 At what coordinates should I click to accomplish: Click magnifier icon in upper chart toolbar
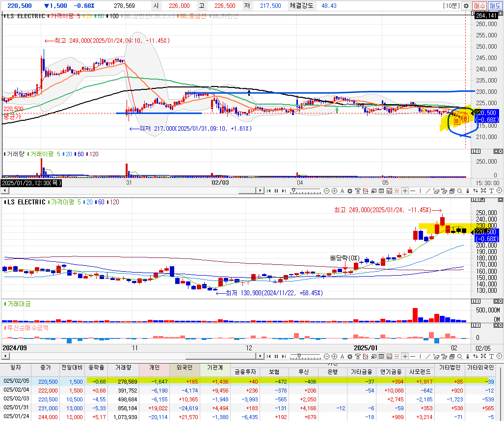tap(460, 191)
